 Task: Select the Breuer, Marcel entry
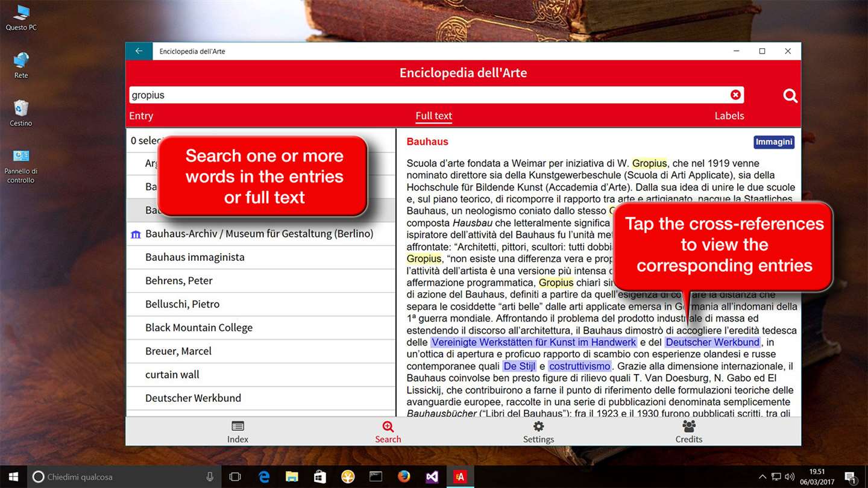pyautogui.click(x=261, y=351)
